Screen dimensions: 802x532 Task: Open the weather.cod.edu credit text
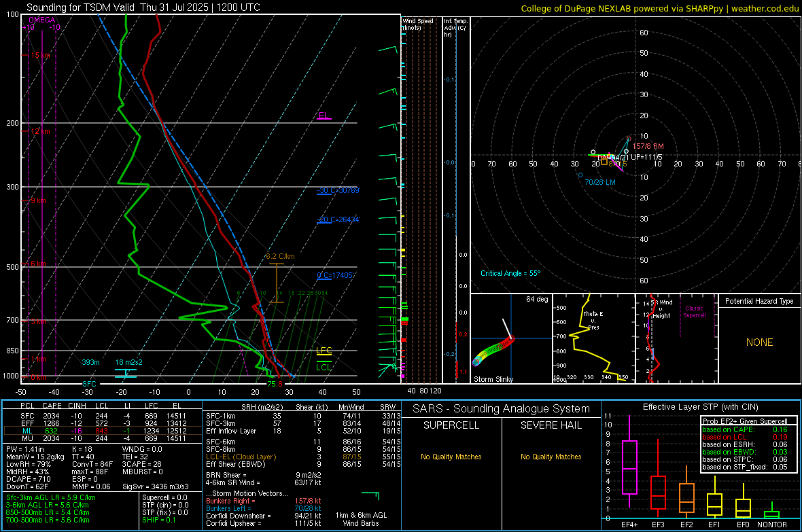(x=765, y=8)
